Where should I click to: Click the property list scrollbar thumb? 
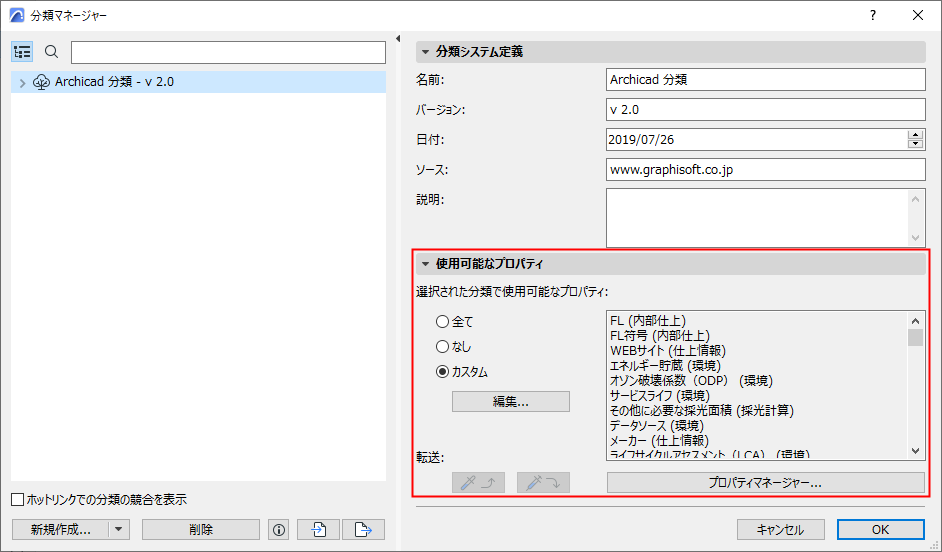tap(916, 338)
